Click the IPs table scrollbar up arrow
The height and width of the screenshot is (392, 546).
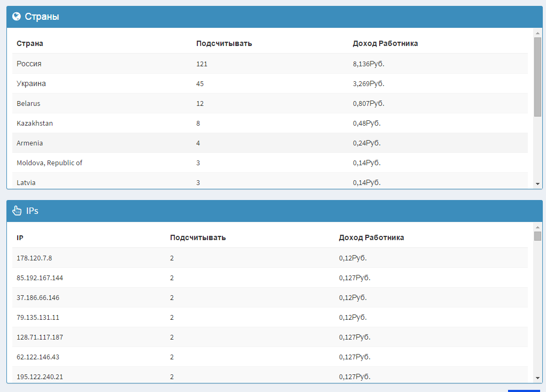tap(537, 227)
